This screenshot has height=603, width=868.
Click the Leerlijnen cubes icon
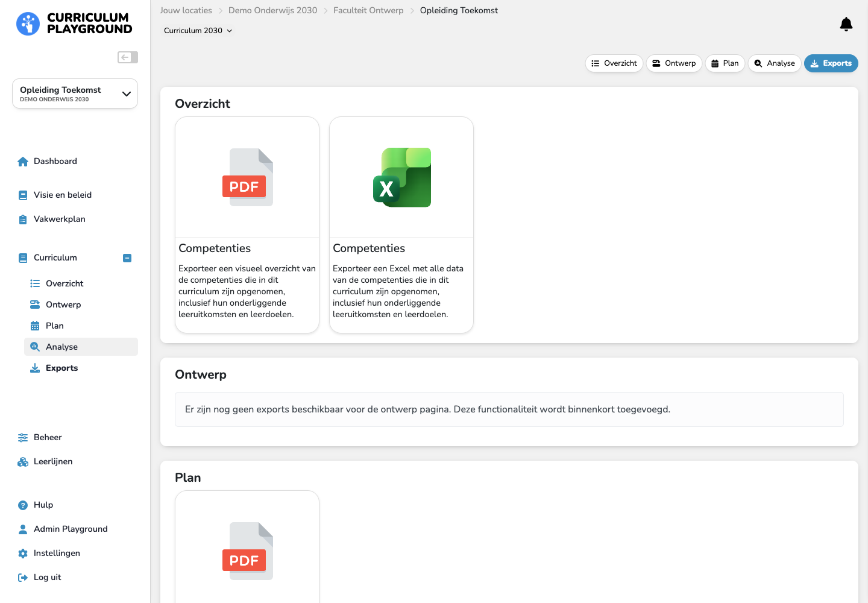click(x=23, y=462)
